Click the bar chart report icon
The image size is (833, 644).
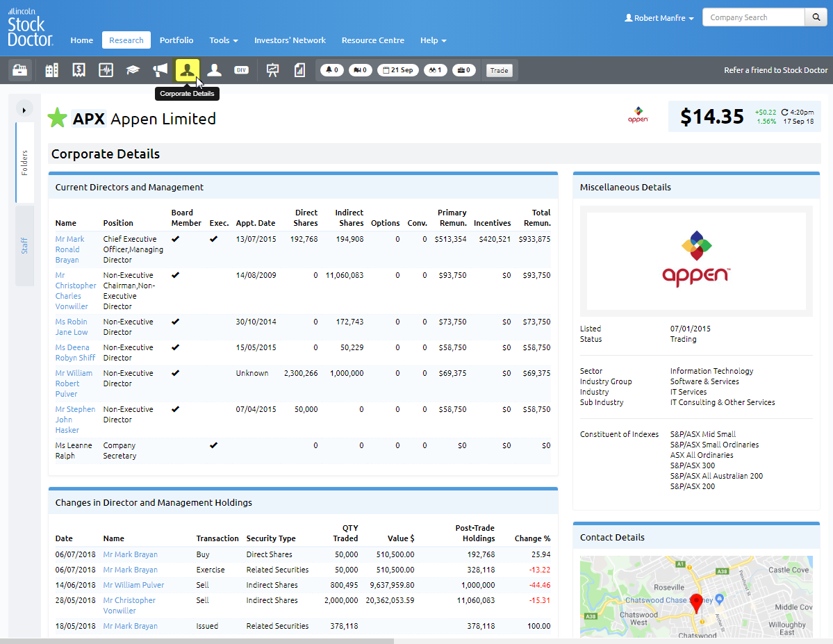pyautogui.click(x=299, y=70)
